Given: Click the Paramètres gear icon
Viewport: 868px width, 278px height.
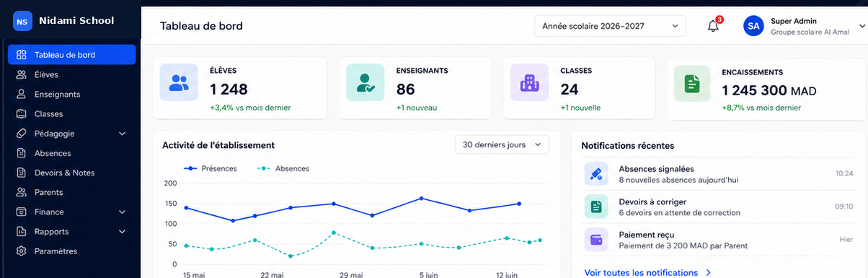Looking at the screenshot, I should tap(22, 251).
